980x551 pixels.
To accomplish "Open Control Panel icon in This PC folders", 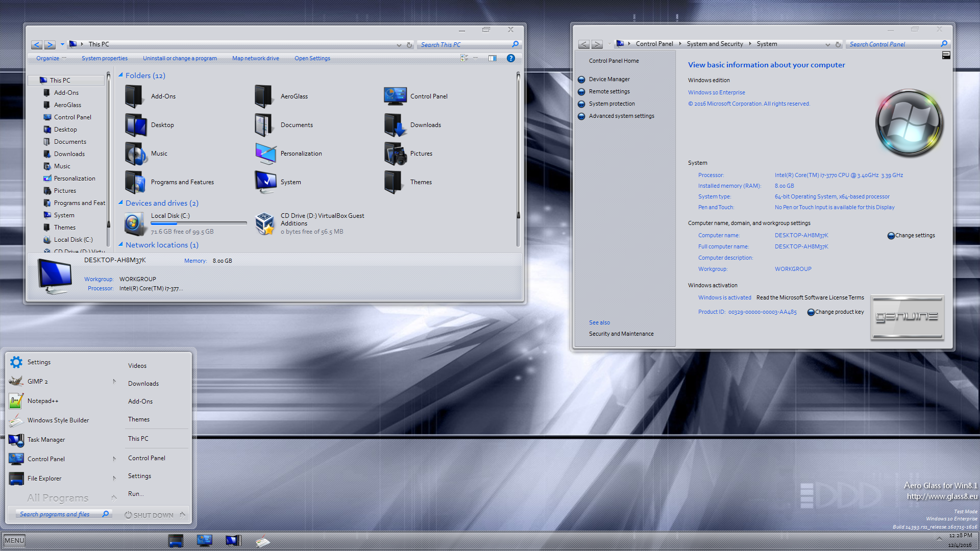I will click(x=395, y=96).
